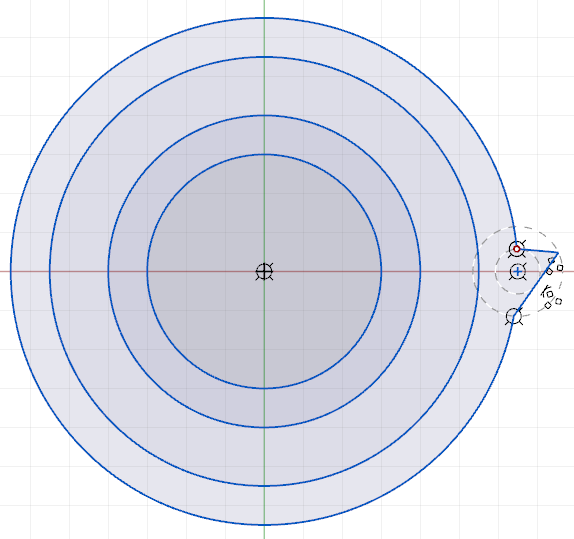
Task: Select the red highlighted endpoint of the arc
Action: point(517,249)
